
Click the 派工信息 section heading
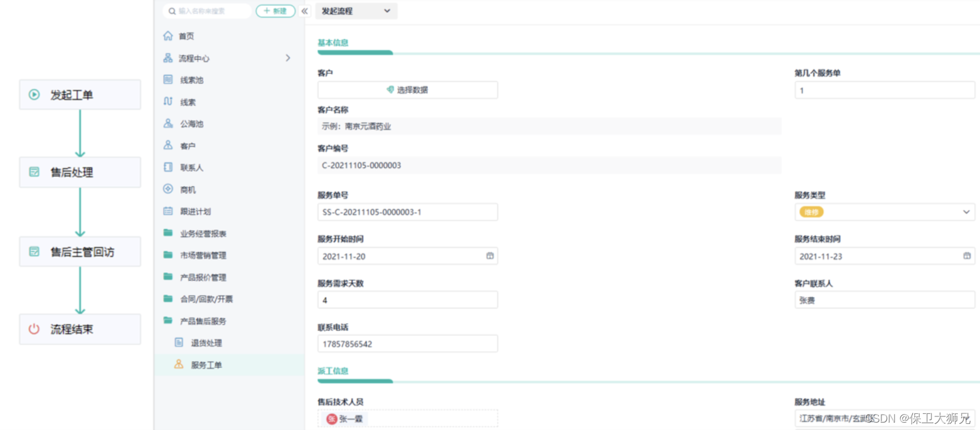tap(333, 371)
